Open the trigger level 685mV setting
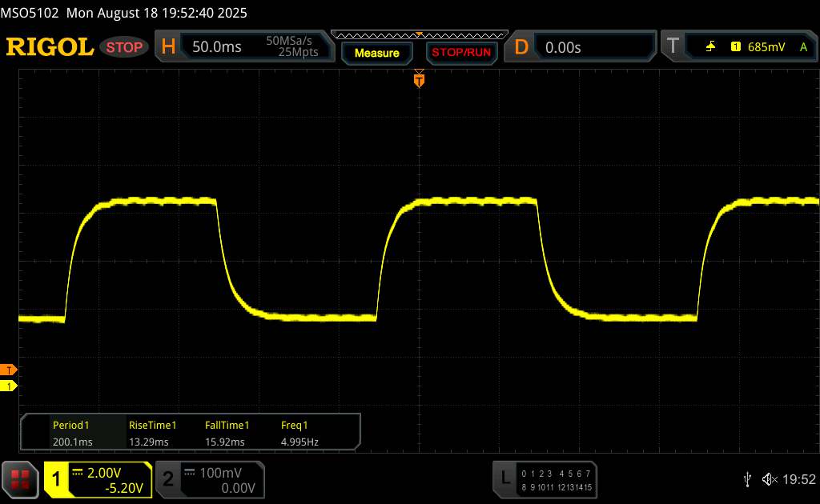This screenshot has width=820, height=504. coord(766,47)
